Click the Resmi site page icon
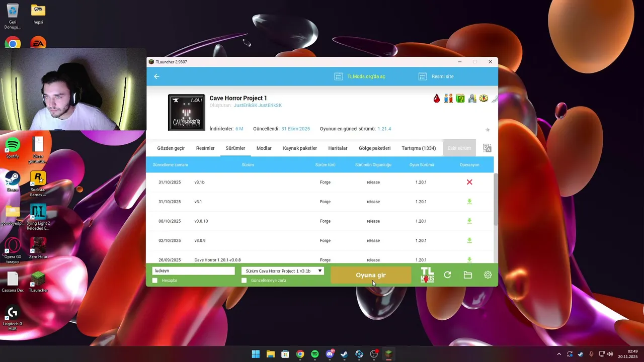 (x=422, y=76)
